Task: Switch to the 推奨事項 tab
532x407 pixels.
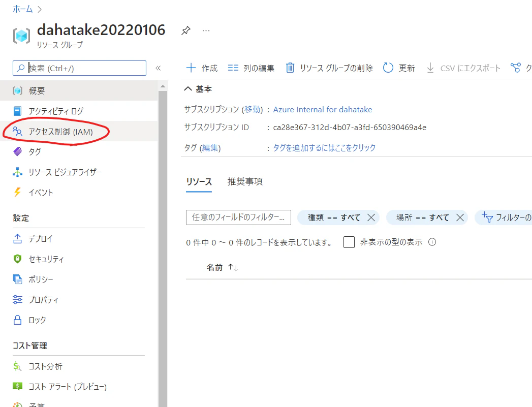Action: (245, 182)
